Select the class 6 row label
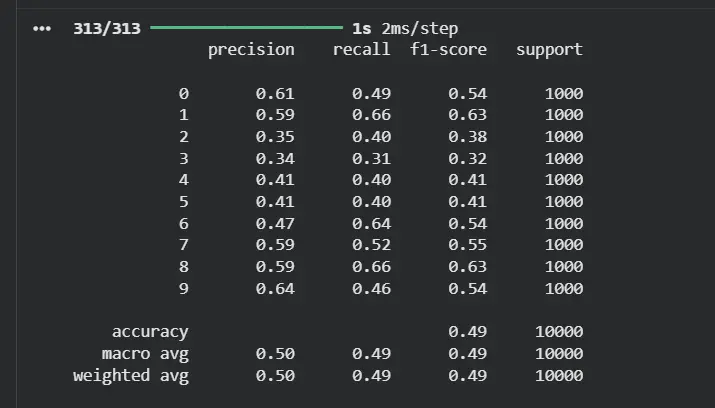Screen dimensions: 715x408 (x=183, y=224)
